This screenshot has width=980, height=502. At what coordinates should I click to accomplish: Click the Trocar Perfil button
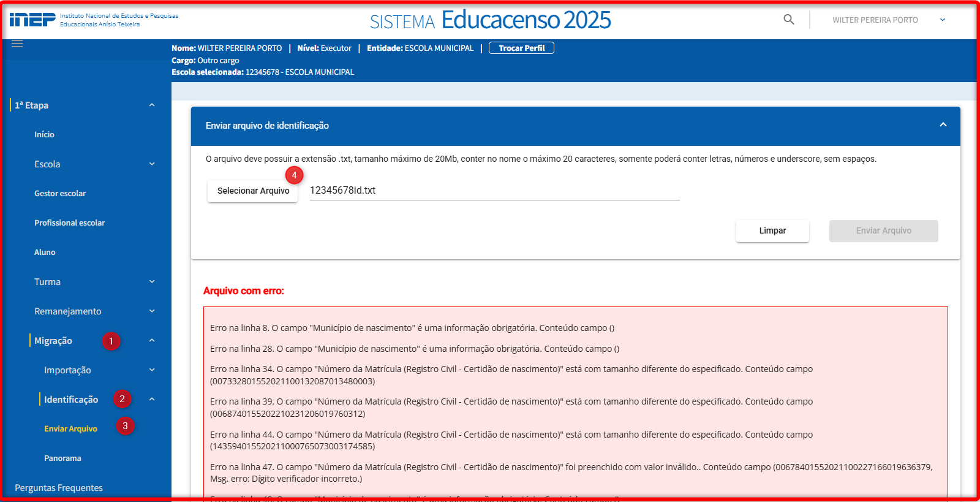coord(521,48)
